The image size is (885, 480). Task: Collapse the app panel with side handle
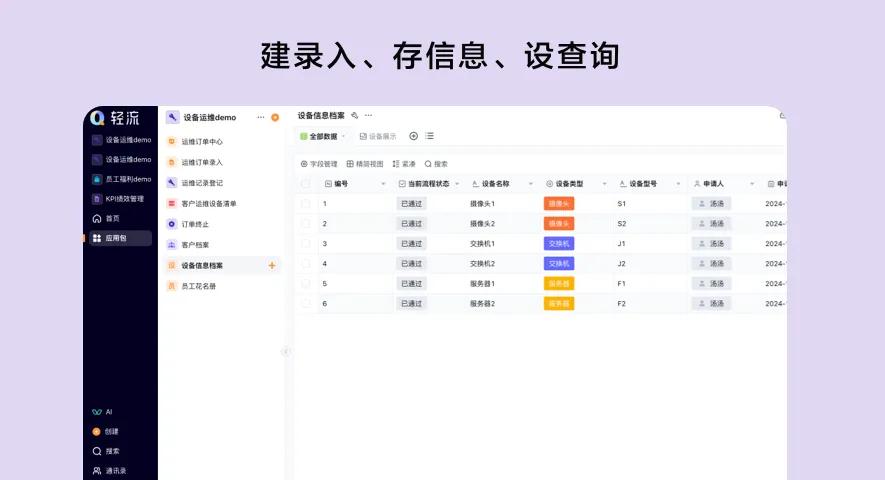click(286, 351)
